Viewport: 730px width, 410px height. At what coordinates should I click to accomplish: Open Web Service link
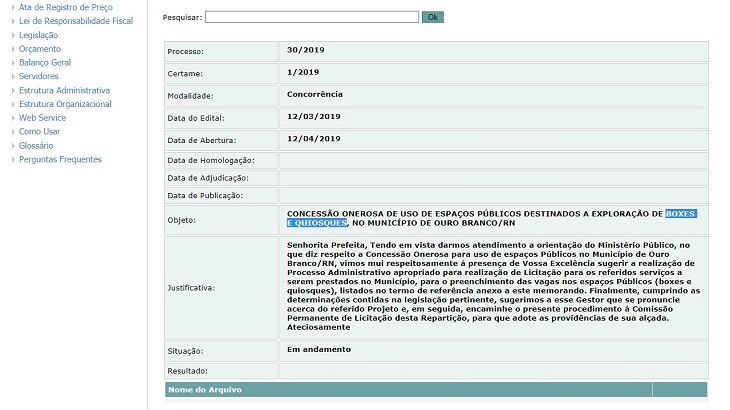point(42,118)
